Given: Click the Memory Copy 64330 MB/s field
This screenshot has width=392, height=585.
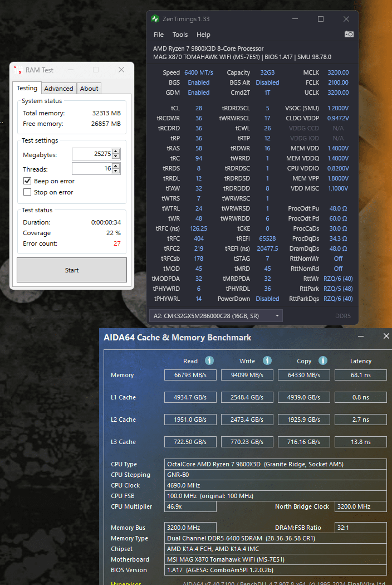Looking at the screenshot, I should (x=303, y=375).
